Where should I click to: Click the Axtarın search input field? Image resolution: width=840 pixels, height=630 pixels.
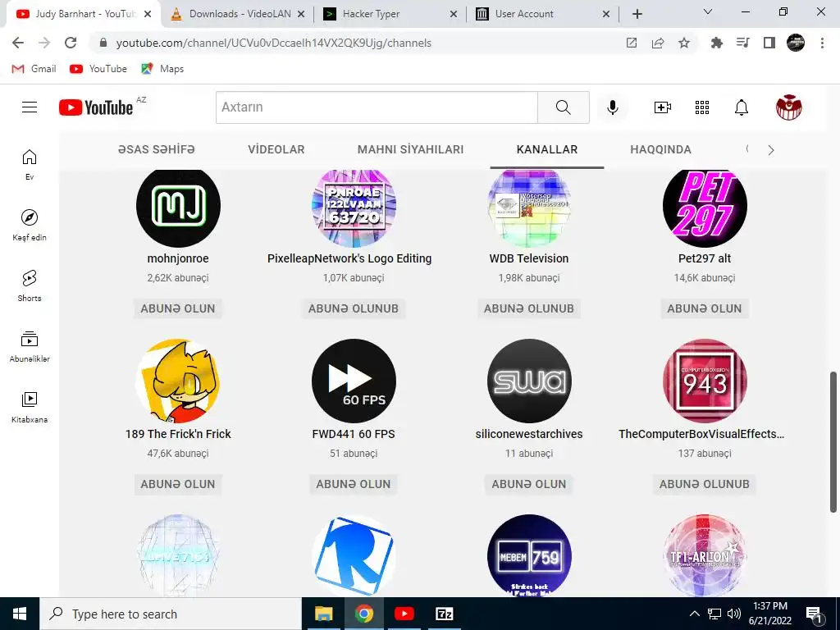pos(377,107)
